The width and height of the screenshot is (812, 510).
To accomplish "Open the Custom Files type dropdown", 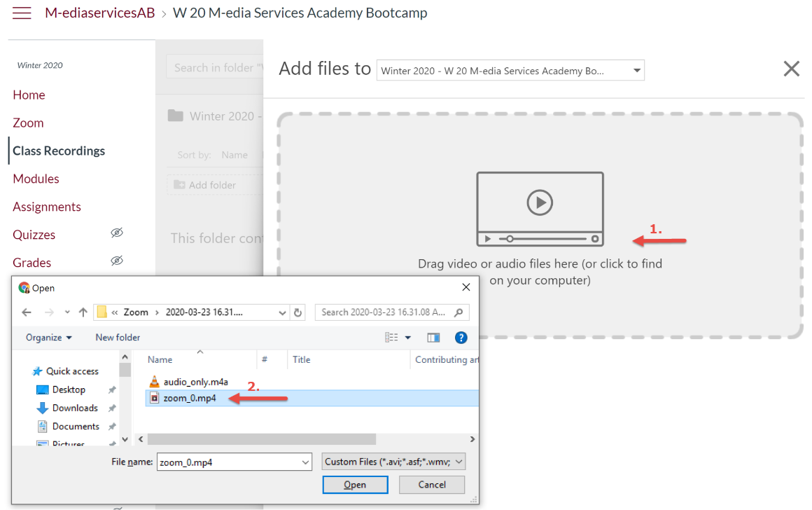I will [x=393, y=462].
